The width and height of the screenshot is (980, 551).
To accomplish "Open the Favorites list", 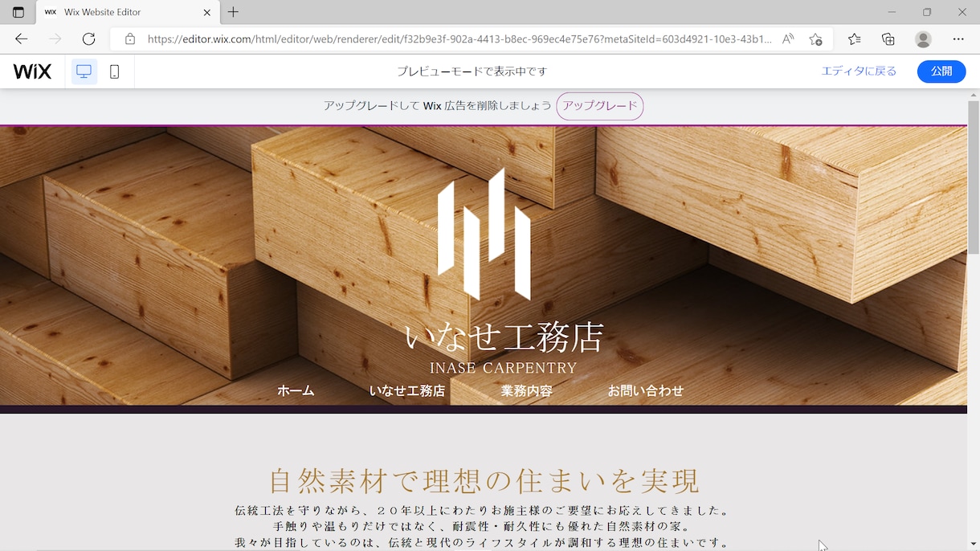I will [x=854, y=39].
